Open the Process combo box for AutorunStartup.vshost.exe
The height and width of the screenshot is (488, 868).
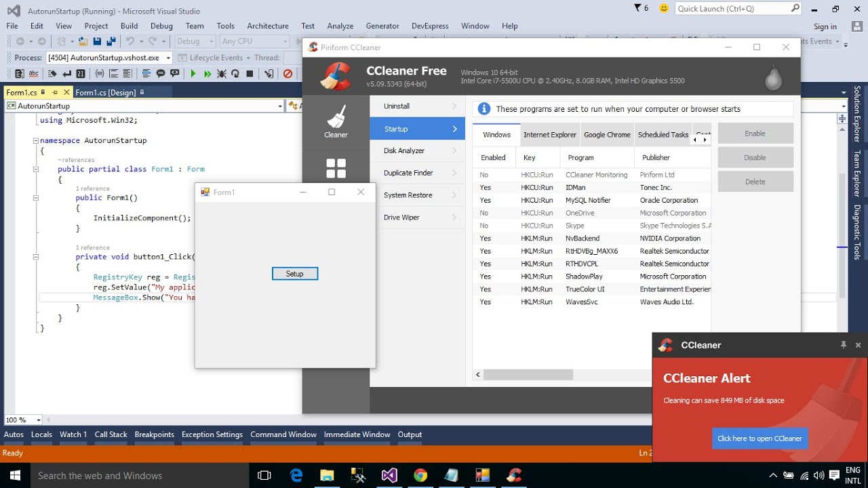pyautogui.click(x=109, y=58)
